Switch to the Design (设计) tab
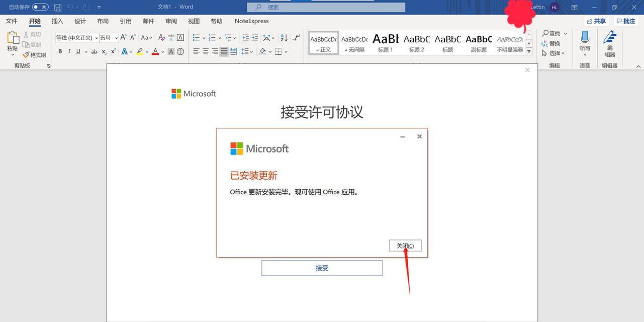The image size is (644, 322). point(80,21)
